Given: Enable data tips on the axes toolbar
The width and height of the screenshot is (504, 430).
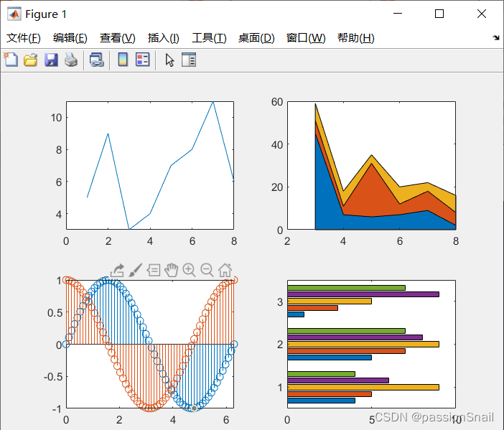Looking at the screenshot, I should (154, 271).
